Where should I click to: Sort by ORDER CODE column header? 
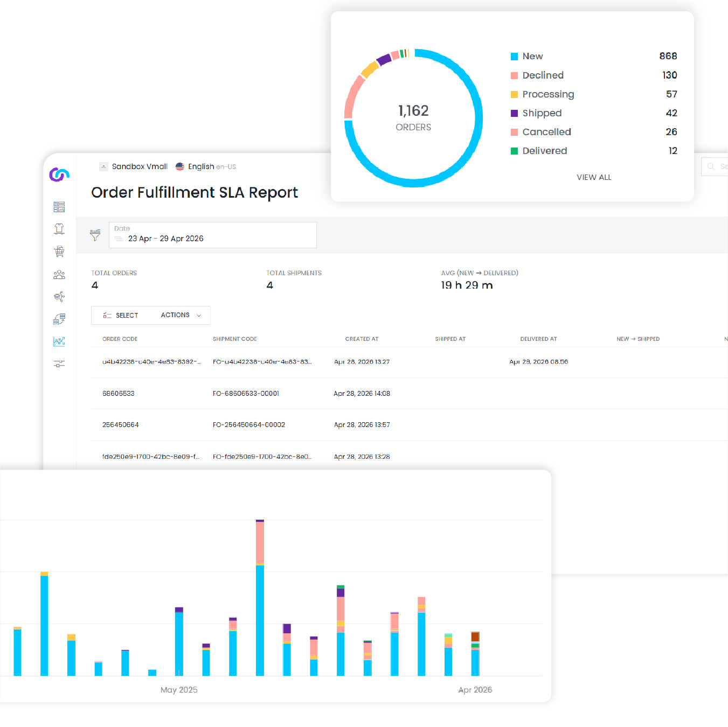tap(120, 339)
